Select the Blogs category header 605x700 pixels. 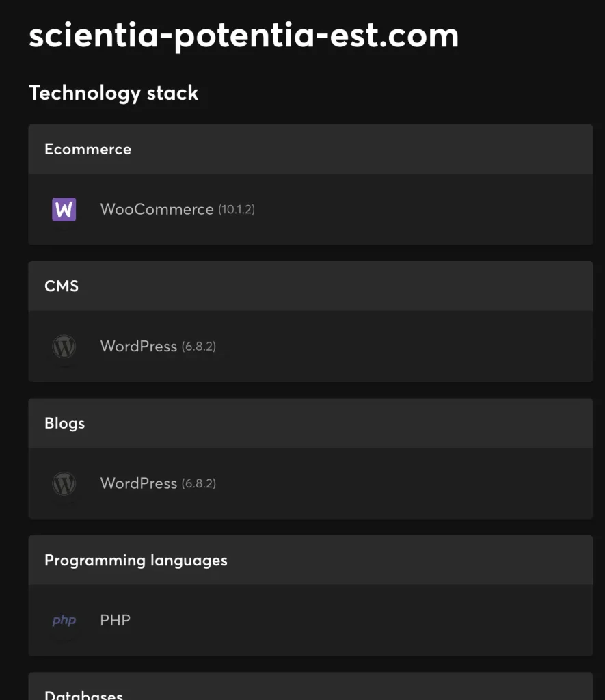(x=65, y=423)
